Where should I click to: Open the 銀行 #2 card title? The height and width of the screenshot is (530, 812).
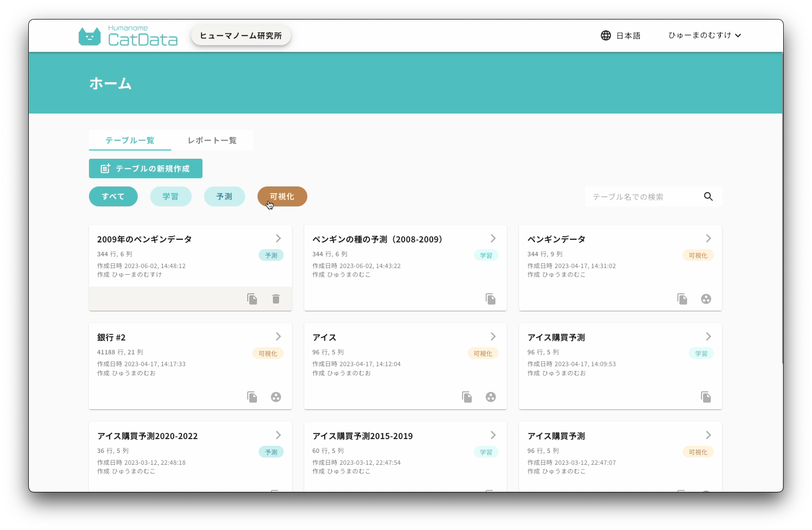[112, 337]
